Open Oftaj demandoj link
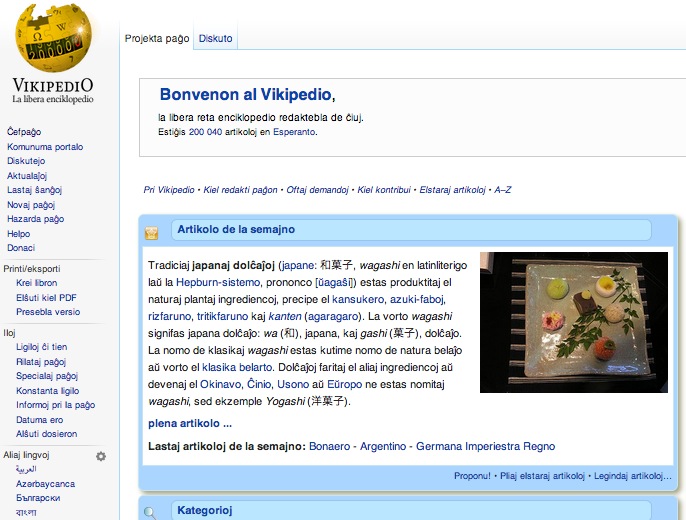Screen dimensions: 686x520 [317, 190]
